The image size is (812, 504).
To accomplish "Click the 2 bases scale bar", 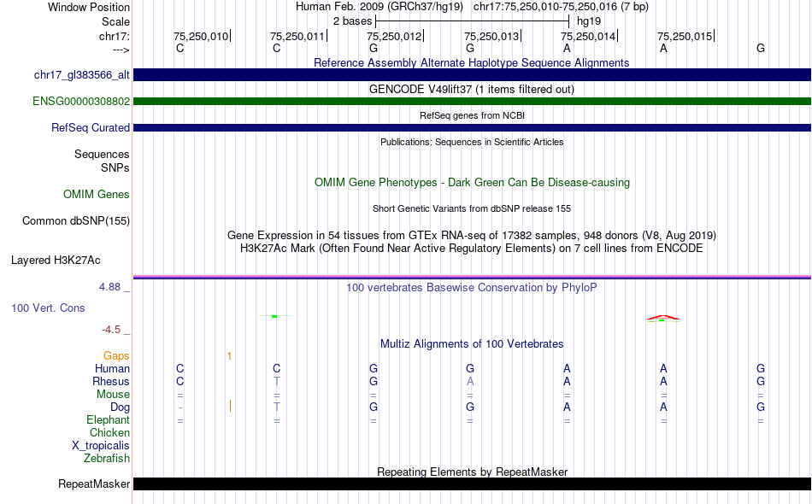I will (x=472, y=21).
